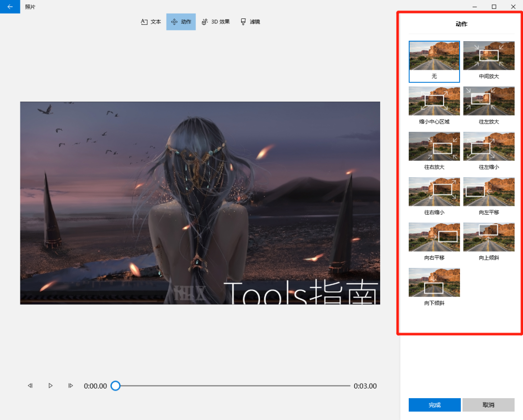
Task: Open the 3D 效果 effects tab
Action: (x=216, y=22)
